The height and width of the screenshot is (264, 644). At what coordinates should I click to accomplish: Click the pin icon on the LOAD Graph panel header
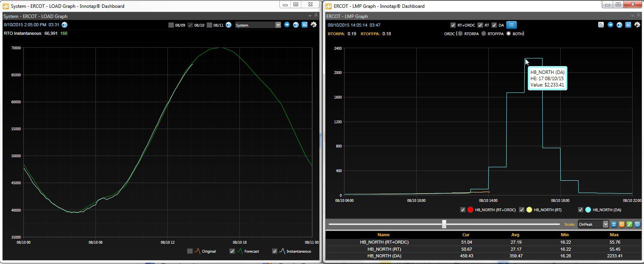(316, 16)
